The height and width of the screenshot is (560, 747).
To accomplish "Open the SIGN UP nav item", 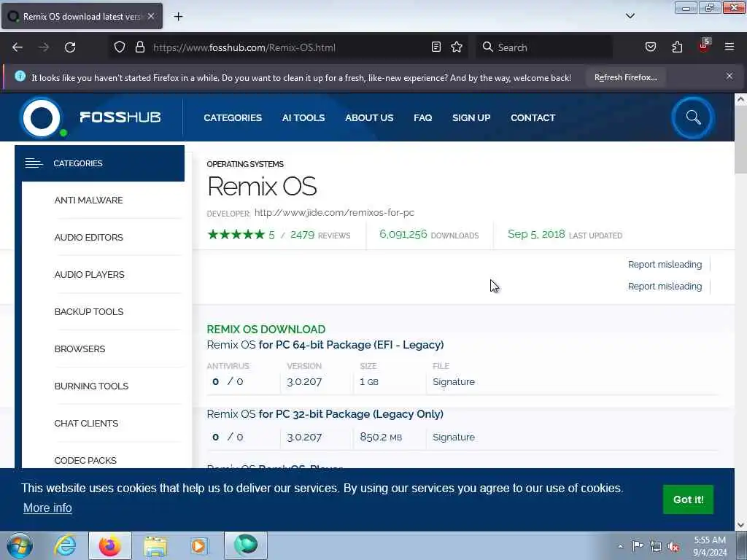I will 471,117.
